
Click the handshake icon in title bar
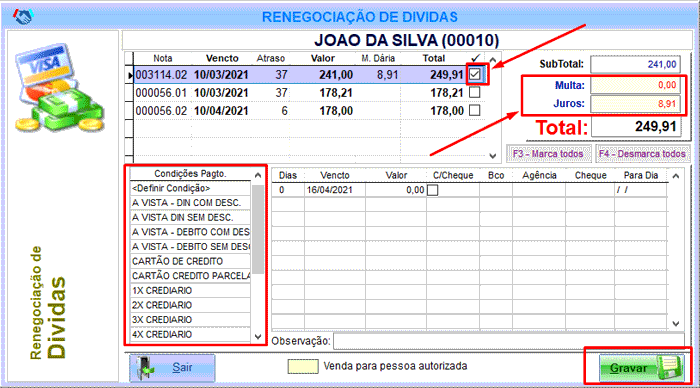tap(22, 17)
